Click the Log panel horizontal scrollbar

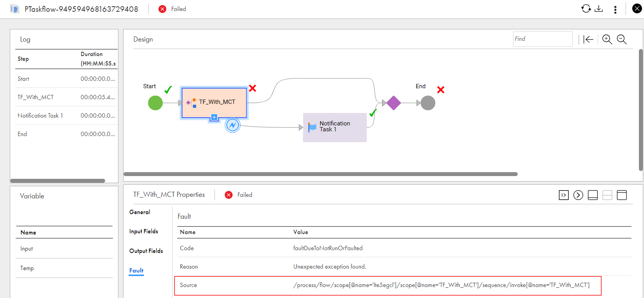tap(58, 181)
